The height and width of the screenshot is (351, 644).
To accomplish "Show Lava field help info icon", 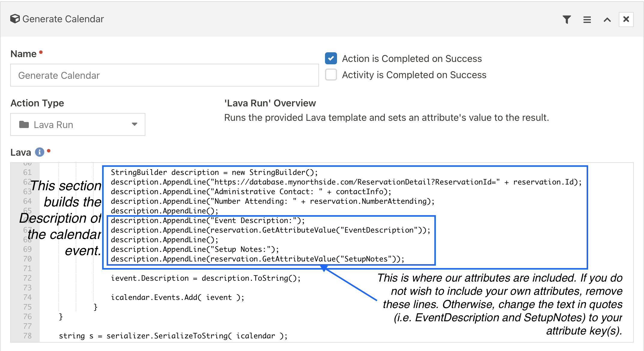I will click(39, 152).
